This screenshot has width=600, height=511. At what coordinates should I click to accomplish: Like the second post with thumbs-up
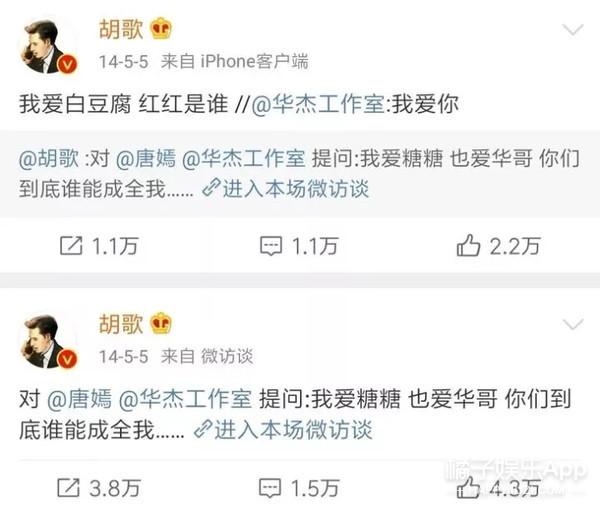[x=468, y=487]
